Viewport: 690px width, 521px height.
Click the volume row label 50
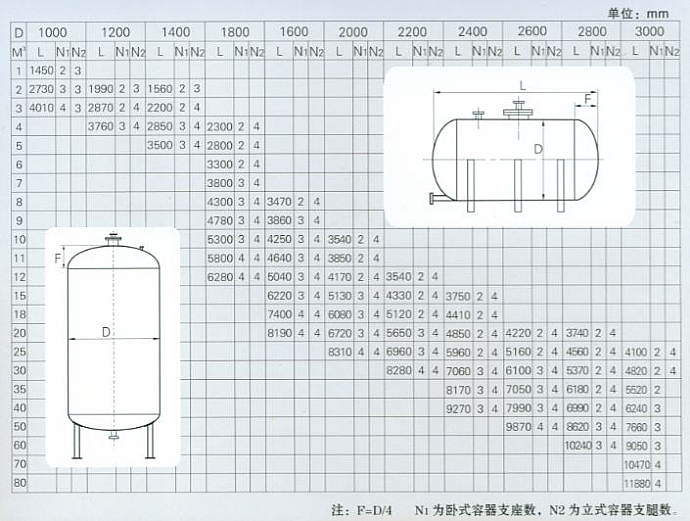point(20,427)
